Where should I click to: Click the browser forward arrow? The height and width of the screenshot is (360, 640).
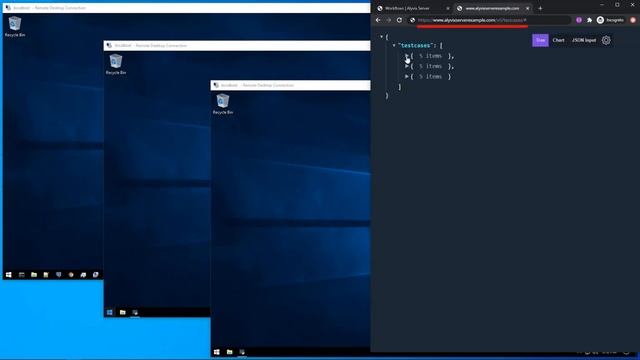[389, 20]
